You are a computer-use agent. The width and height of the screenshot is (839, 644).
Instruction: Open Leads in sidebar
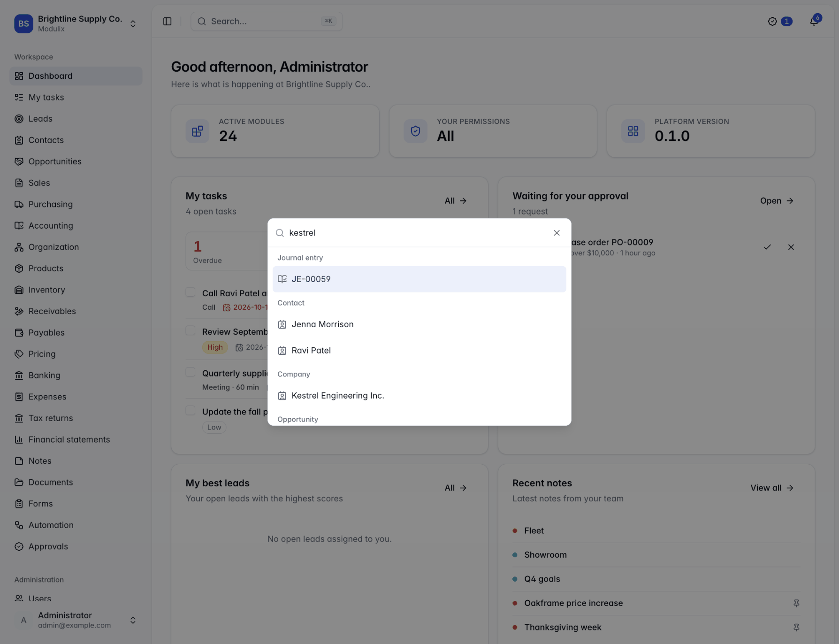point(76,119)
